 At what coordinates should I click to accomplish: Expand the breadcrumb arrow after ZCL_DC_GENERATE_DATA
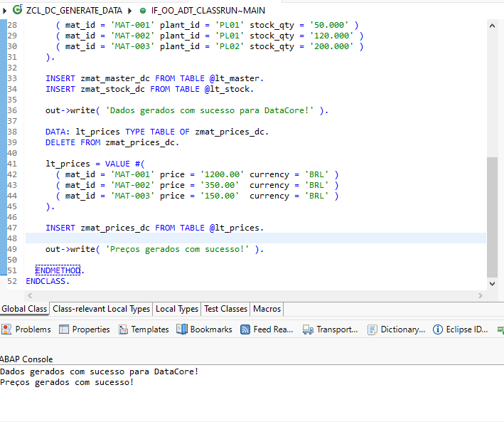(x=129, y=10)
